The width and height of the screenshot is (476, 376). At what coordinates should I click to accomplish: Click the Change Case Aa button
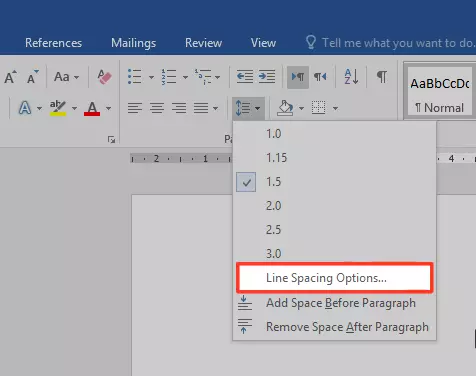(62, 77)
